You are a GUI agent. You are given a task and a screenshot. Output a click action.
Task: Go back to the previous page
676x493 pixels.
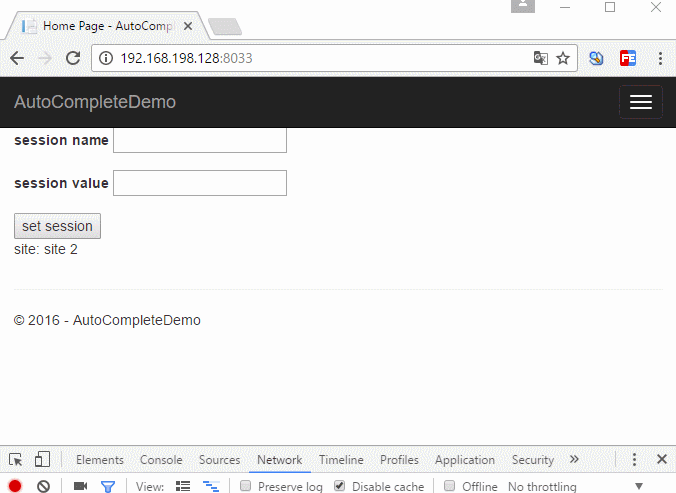point(17,58)
